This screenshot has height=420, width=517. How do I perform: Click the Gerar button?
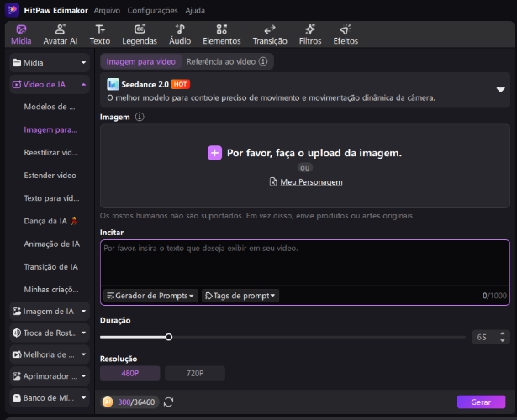pyautogui.click(x=481, y=402)
